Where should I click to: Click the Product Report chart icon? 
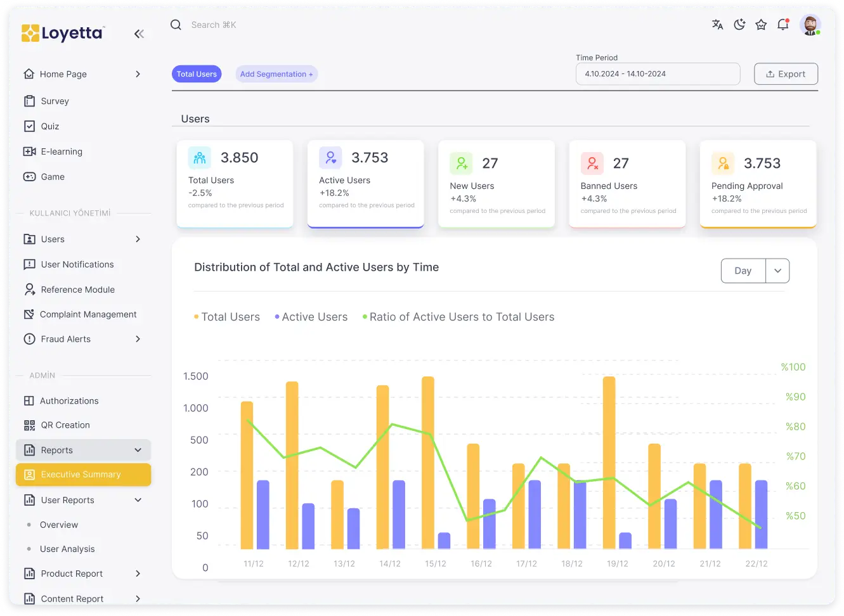tap(29, 574)
